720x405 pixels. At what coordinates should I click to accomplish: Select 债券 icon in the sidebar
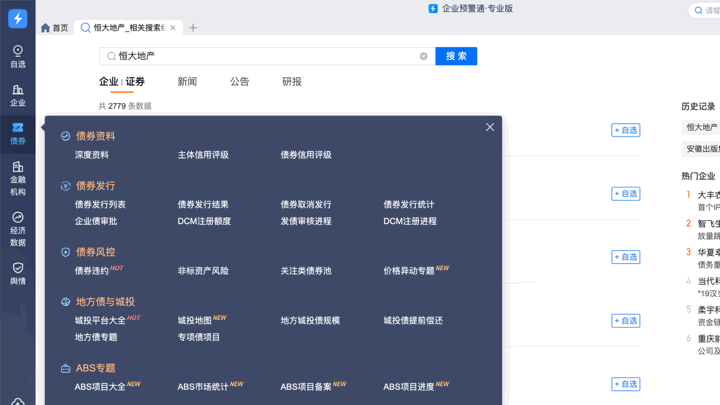pos(17,133)
